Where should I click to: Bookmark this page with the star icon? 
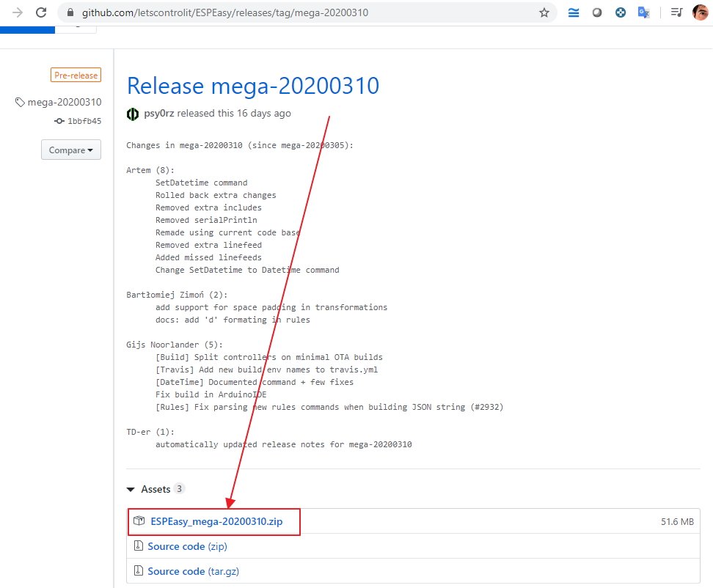[544, 12]
